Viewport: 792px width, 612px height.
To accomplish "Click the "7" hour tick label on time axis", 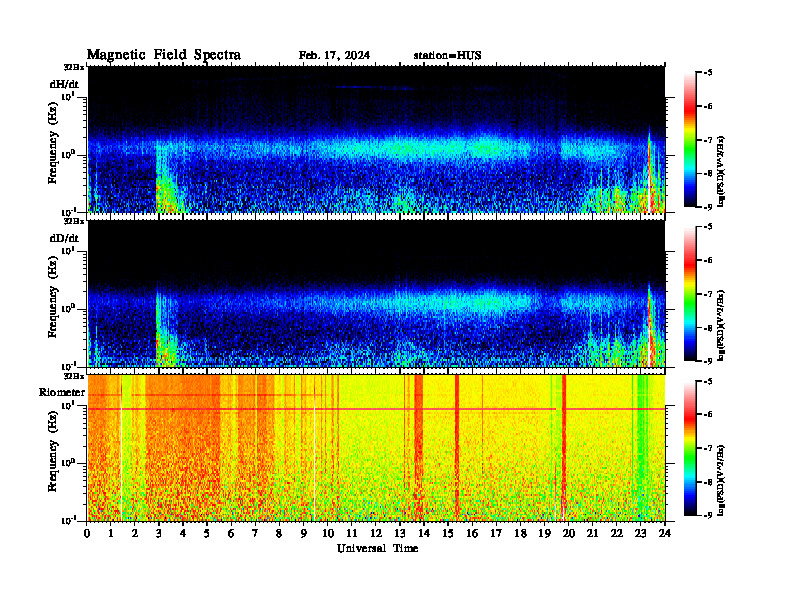I will [256, 533].
